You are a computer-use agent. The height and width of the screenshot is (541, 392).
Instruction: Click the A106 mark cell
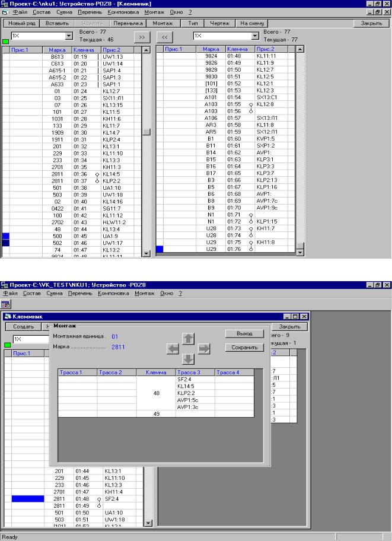(211, 118)
